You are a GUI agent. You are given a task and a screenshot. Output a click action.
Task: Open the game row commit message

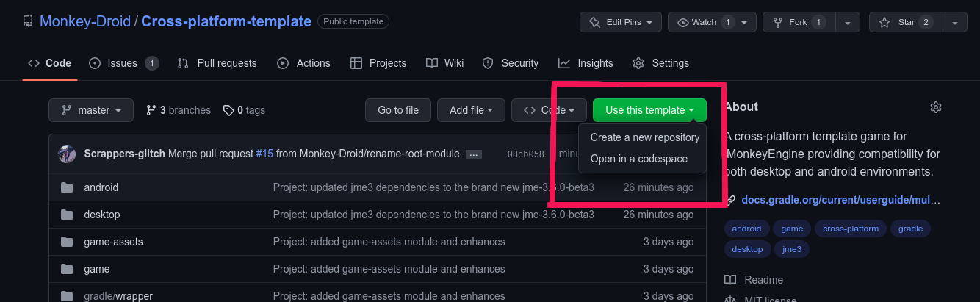point(389,269)
